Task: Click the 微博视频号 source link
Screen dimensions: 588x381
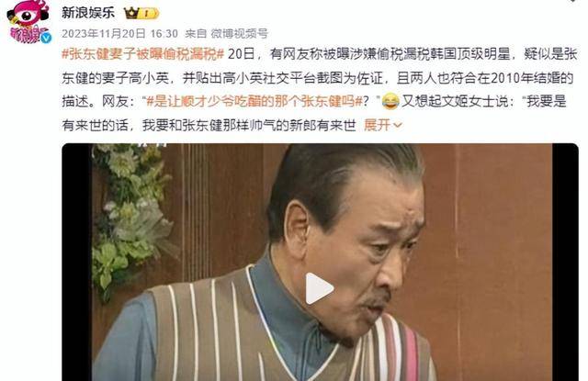Action: (239, 34)
